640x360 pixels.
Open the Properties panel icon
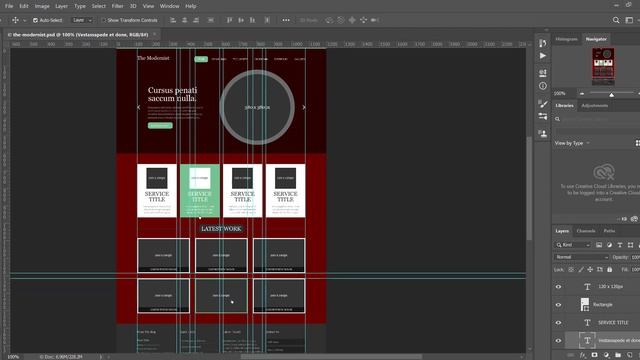[x=542, y=73]
